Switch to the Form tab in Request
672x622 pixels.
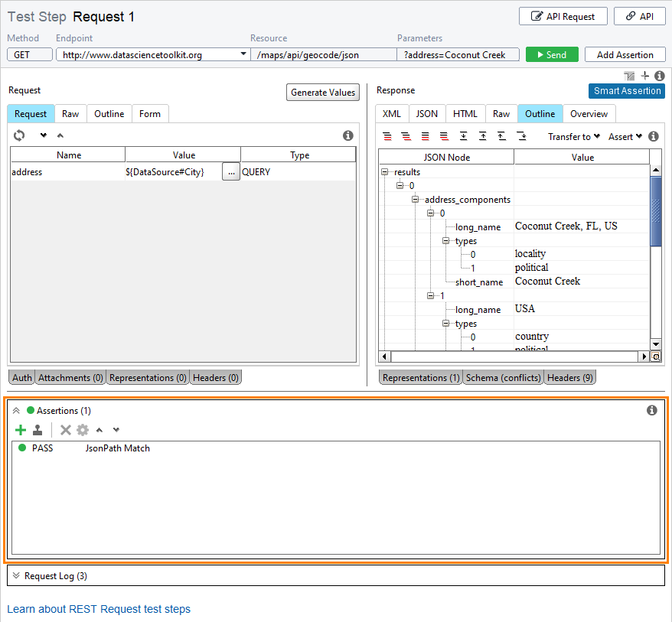[150, 114]
